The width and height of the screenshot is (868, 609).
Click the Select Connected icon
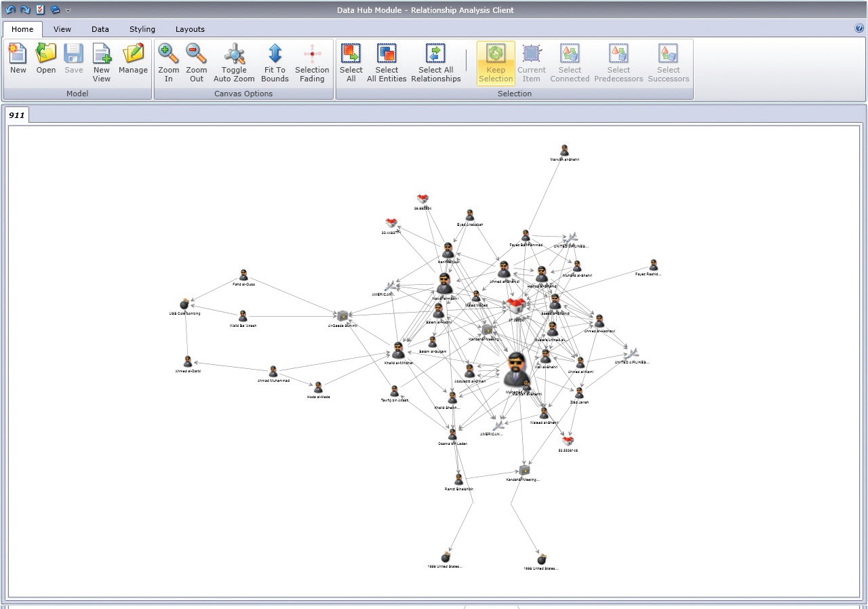[570, 61]
